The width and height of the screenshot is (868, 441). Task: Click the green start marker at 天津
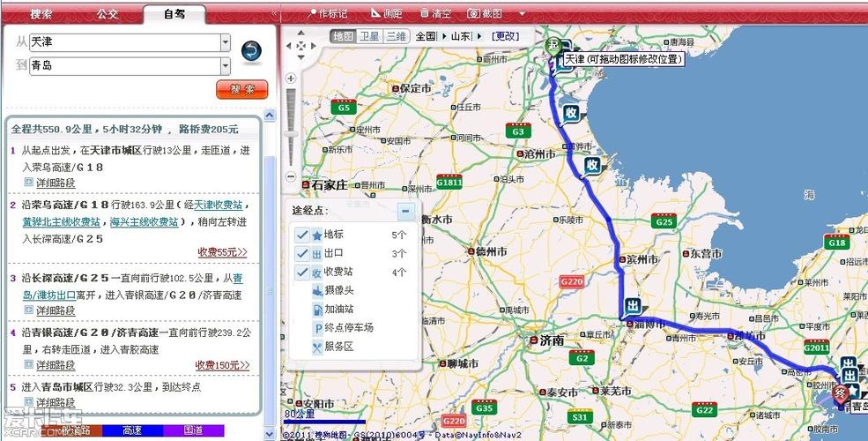(x=553, y=46)
